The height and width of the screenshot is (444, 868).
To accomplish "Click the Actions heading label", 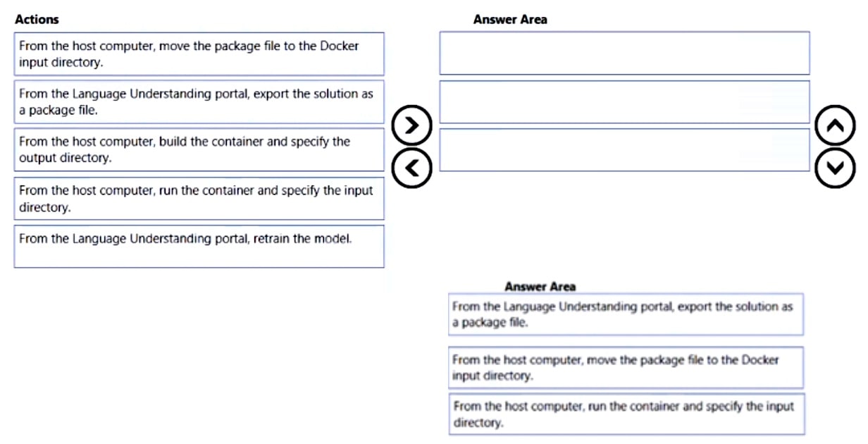I will (x=37, y=20).
